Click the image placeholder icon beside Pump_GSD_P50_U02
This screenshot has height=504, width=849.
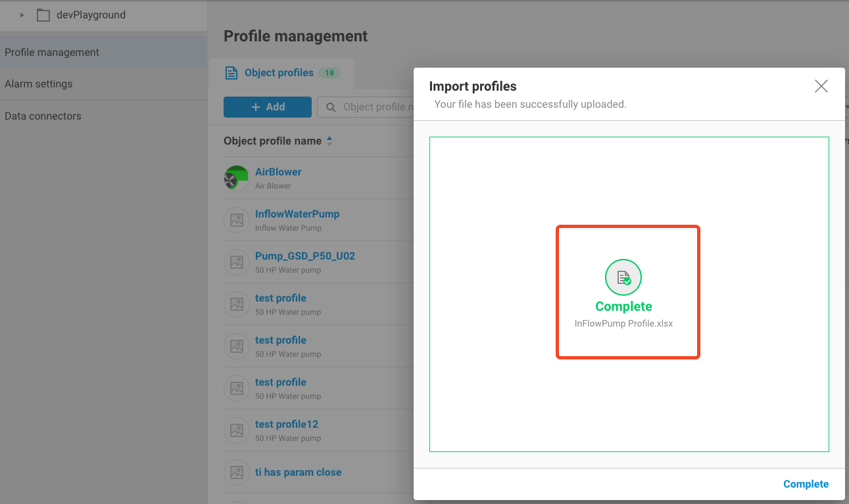tap(236, 262)
